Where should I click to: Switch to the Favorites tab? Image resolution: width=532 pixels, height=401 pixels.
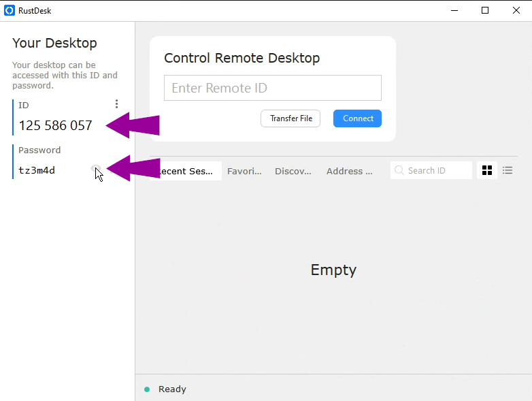[x=244, y=171]
